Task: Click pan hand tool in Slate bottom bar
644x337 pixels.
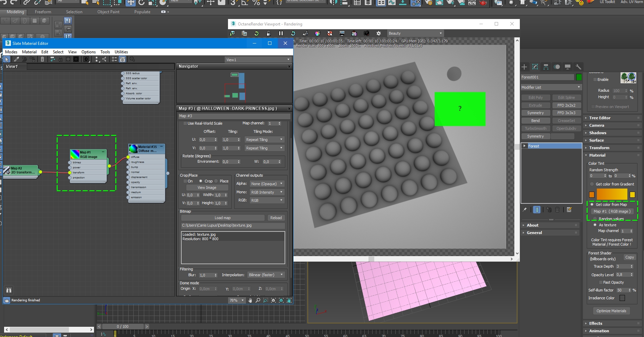Action: (250, 300)
